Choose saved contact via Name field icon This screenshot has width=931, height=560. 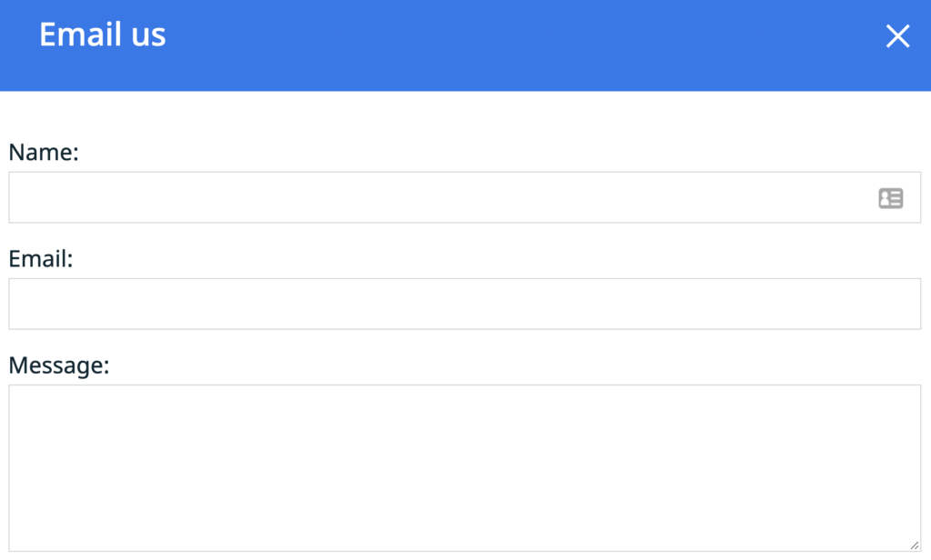click(x=891, y=198)
